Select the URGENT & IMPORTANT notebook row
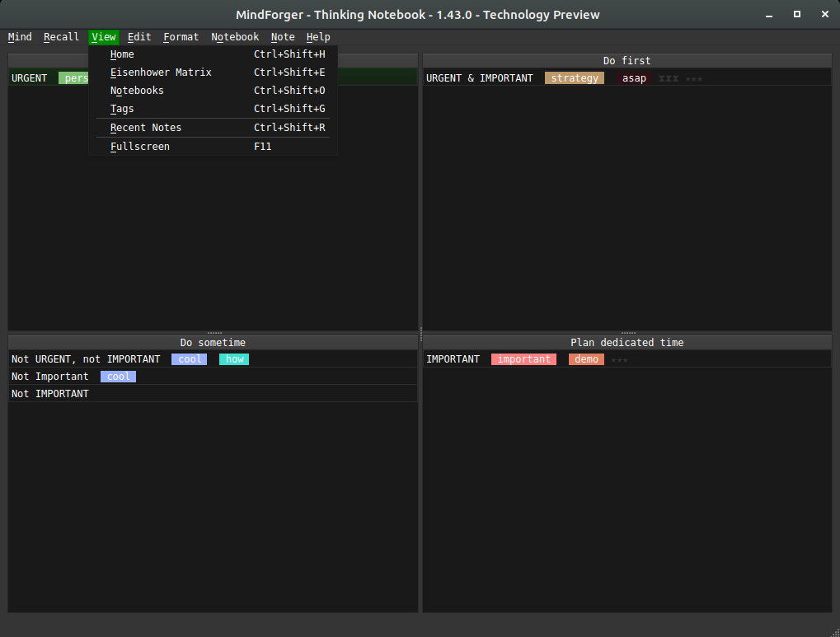 [479, 78]
